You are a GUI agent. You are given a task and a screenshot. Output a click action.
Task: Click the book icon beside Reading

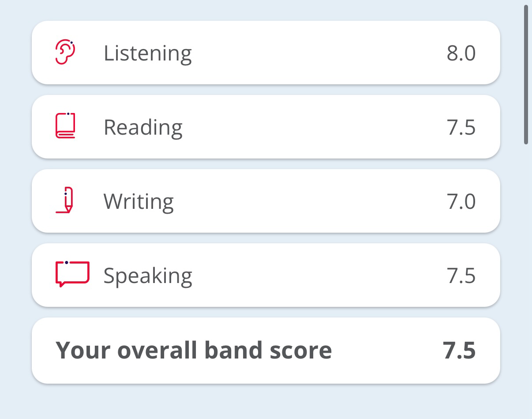(65, 126)
